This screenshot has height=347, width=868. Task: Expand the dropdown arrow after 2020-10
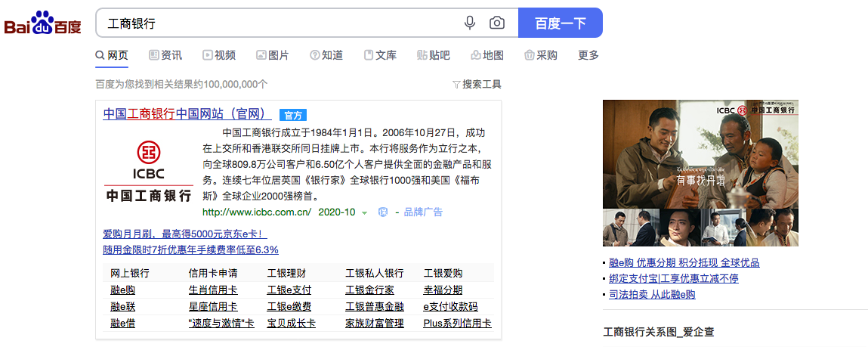(x=364, y=213)
